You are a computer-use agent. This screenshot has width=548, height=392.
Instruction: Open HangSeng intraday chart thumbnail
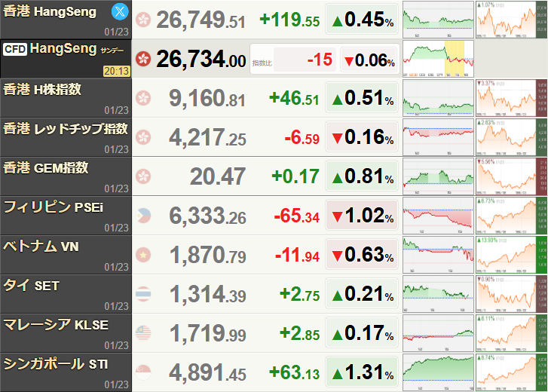tap(438, 20)
